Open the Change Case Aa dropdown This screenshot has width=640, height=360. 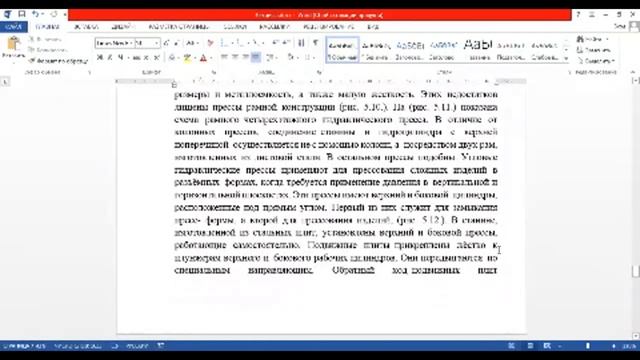pos(192,43)
